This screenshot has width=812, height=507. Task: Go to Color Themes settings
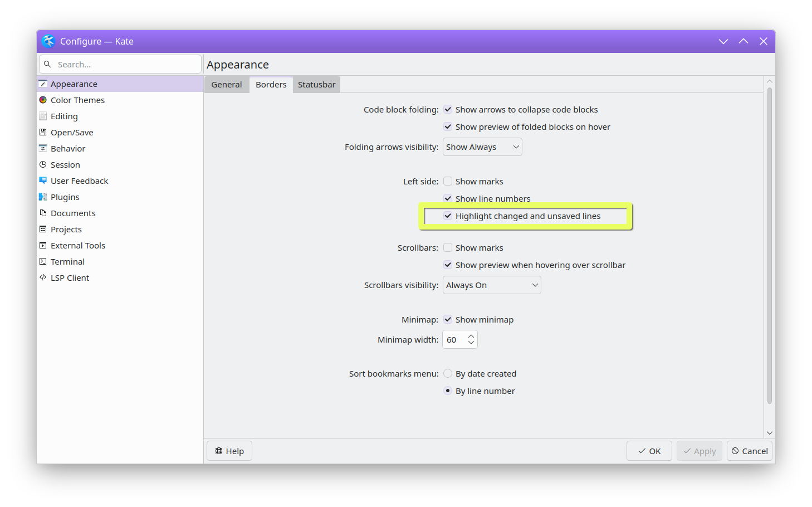pos(120,100)
